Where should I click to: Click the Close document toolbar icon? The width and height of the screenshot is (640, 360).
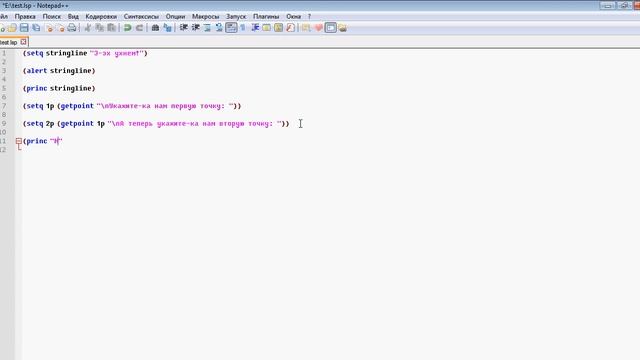pos(49,28)
